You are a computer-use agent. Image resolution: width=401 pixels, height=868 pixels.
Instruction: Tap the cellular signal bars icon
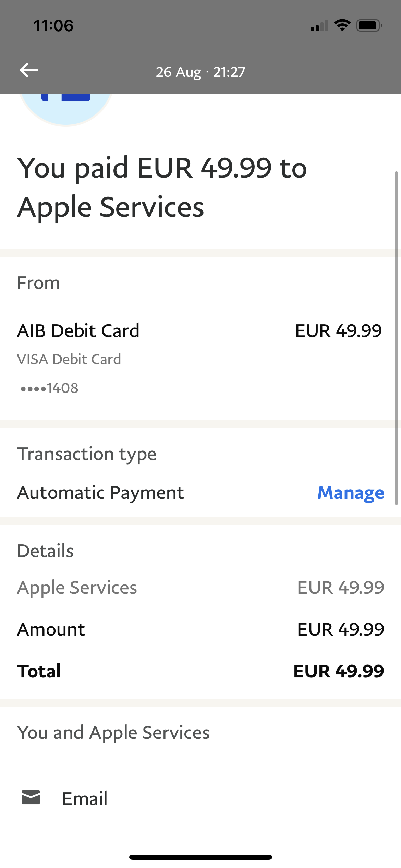[319, 26]
